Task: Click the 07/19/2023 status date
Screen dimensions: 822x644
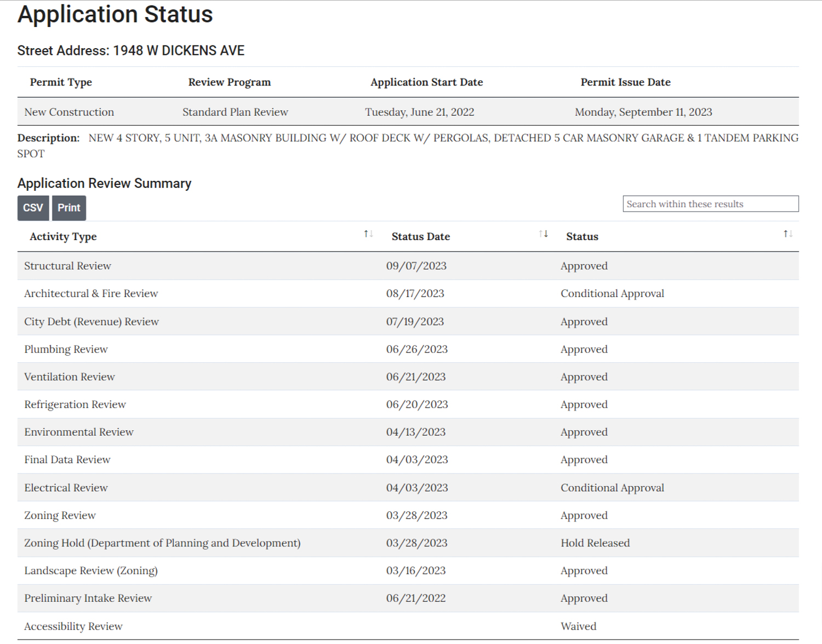Action: click(415, 322)
